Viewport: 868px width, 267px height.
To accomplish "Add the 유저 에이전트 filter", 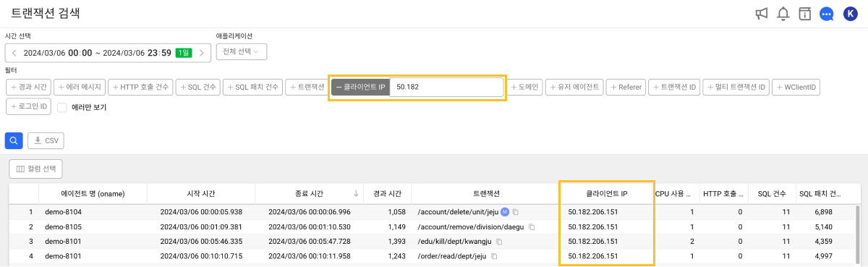I will click(x=574, y=87).
